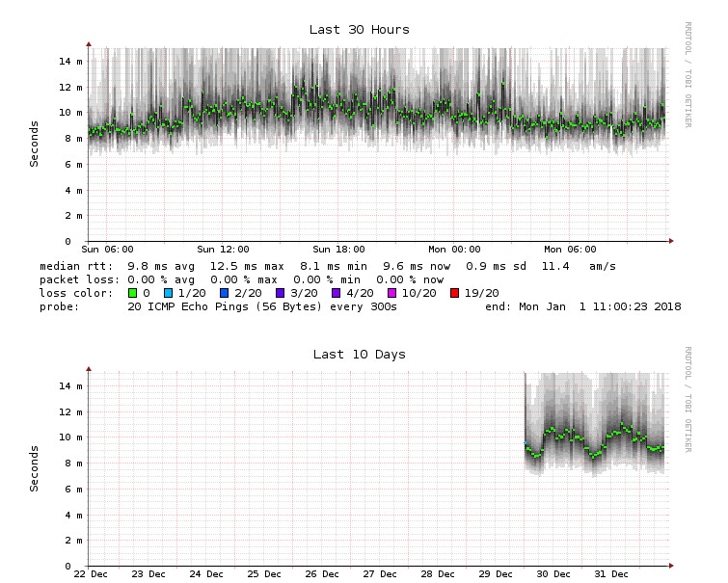This screenshot has height=583, width=728.
Task: Click the magenta 10/20 loss color swatch
Action: coord(391,293)
